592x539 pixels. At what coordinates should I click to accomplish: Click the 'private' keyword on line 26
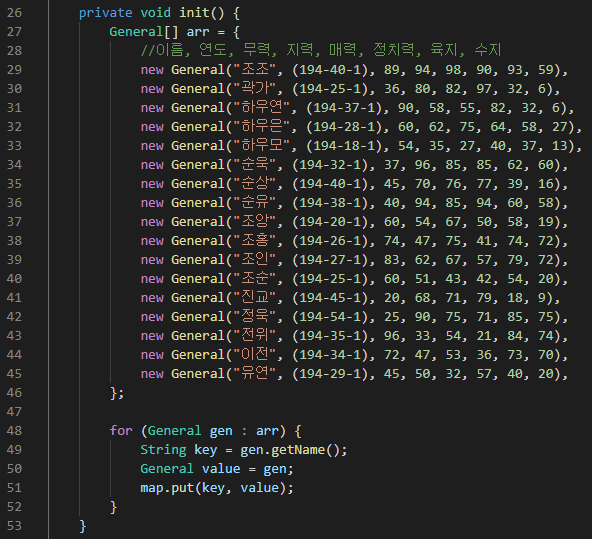coord(105,13)
